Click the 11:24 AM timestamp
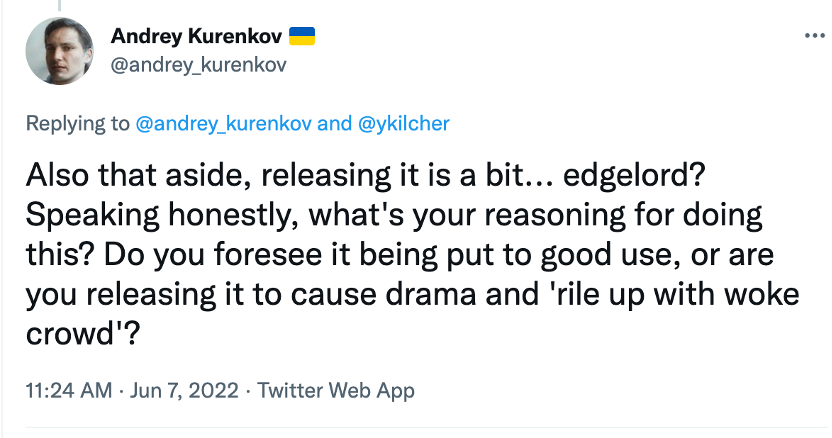Screen dimensions: 832x438 [x=66, y=390]
